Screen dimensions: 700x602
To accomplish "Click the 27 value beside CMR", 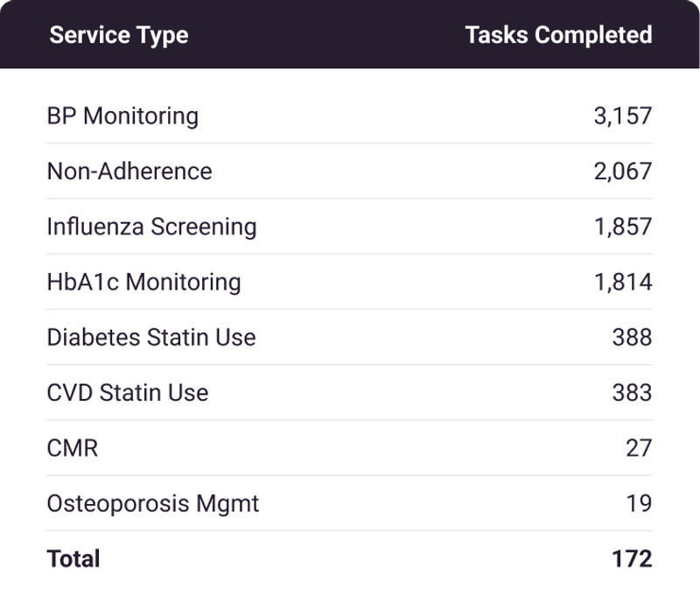I will pyautogui.click(x=641, y=448).
